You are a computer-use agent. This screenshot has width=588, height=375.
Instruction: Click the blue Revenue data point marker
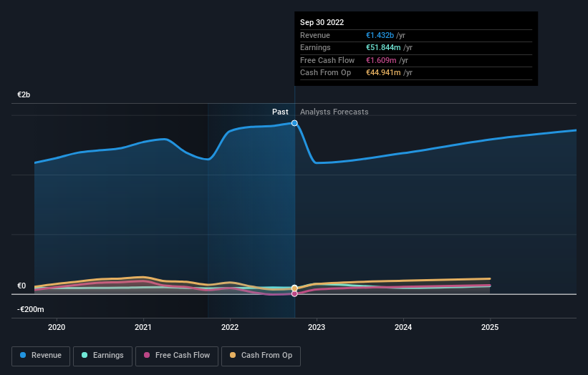(294, 123)
